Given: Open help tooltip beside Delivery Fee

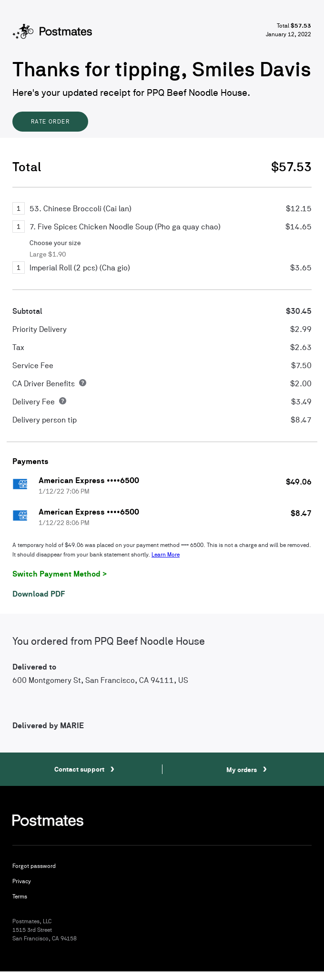Looking at the screenshot, I should 62,401.
